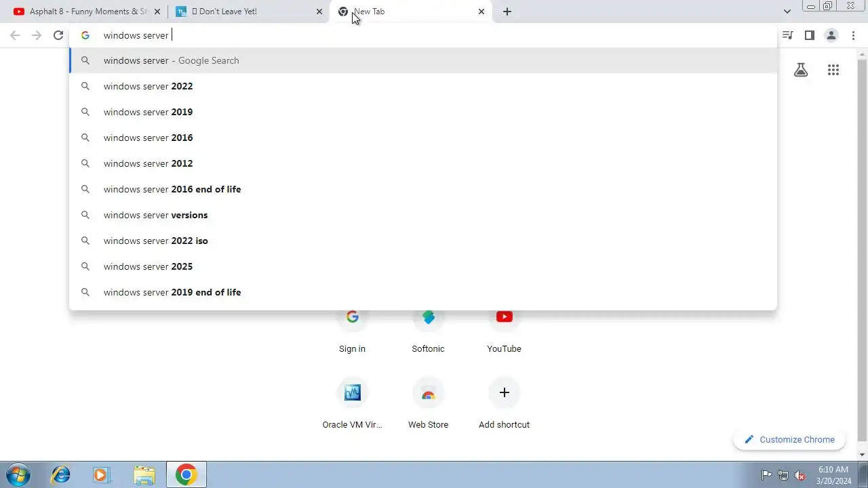The height and width of the screenshot is (488, 868).
Task: Open Action Center flag tray icon
Action: 766,475
